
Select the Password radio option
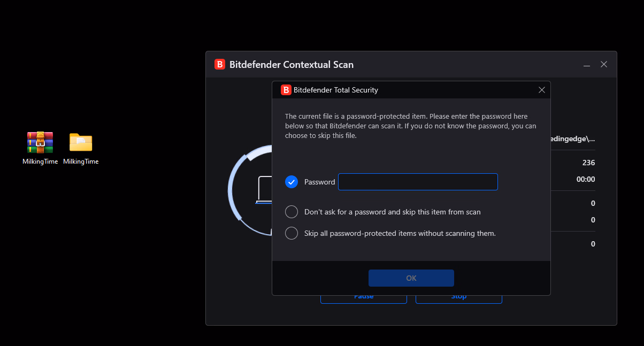292,182
